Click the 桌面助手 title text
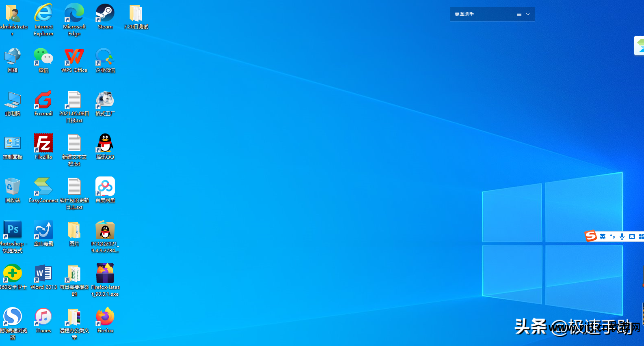 coord(464,14)
